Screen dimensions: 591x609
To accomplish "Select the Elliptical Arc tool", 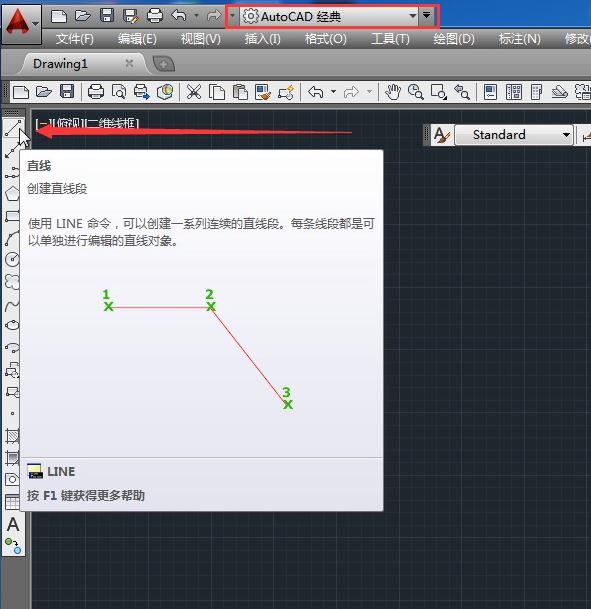I will point(11,348).
